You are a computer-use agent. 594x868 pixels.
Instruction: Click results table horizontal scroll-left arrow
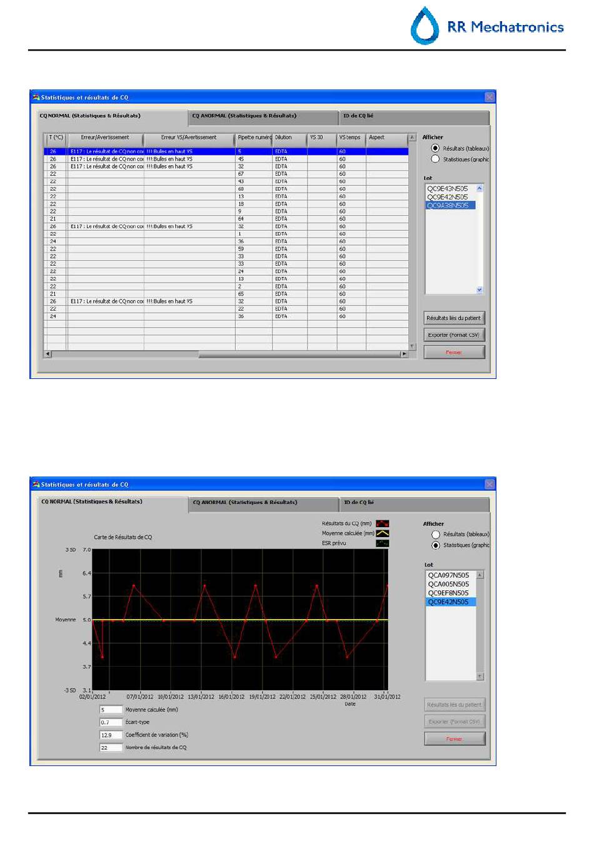tap(48, 354)
